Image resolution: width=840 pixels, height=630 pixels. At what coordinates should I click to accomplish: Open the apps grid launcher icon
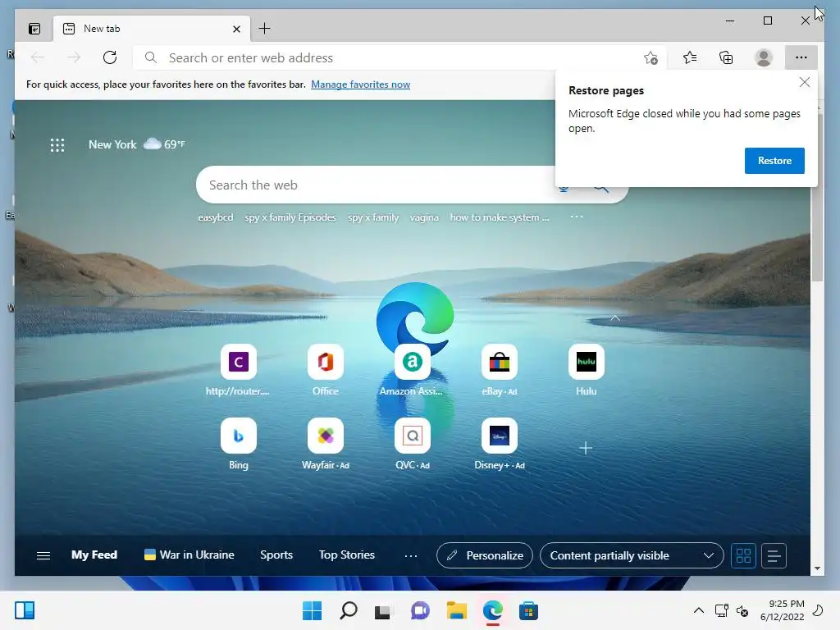(57, 145)
